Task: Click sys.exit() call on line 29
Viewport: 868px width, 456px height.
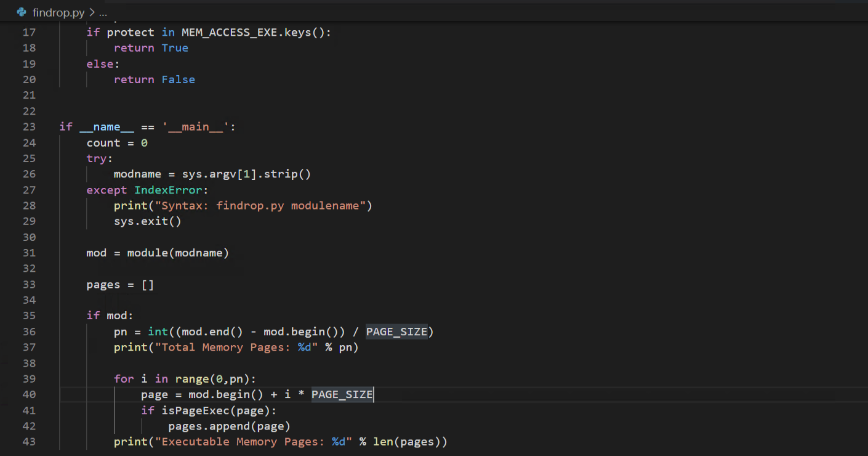Action: click(x=148, y=221)
